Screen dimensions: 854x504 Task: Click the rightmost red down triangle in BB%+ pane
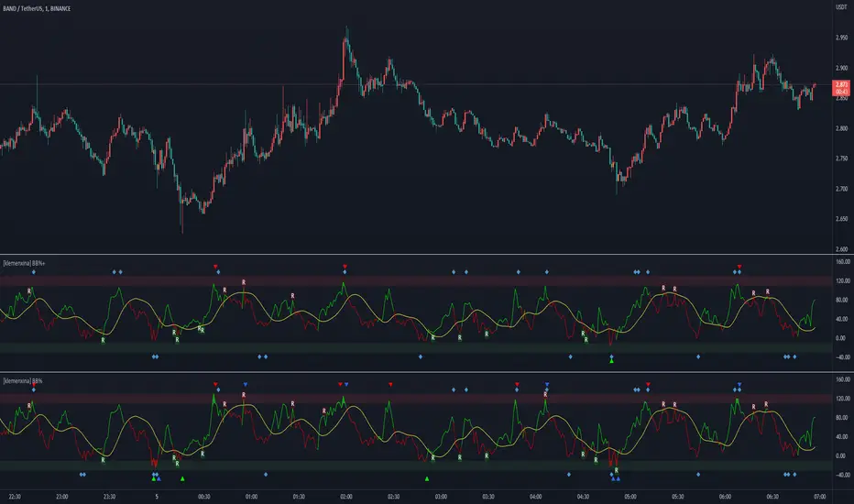point(739,267)
